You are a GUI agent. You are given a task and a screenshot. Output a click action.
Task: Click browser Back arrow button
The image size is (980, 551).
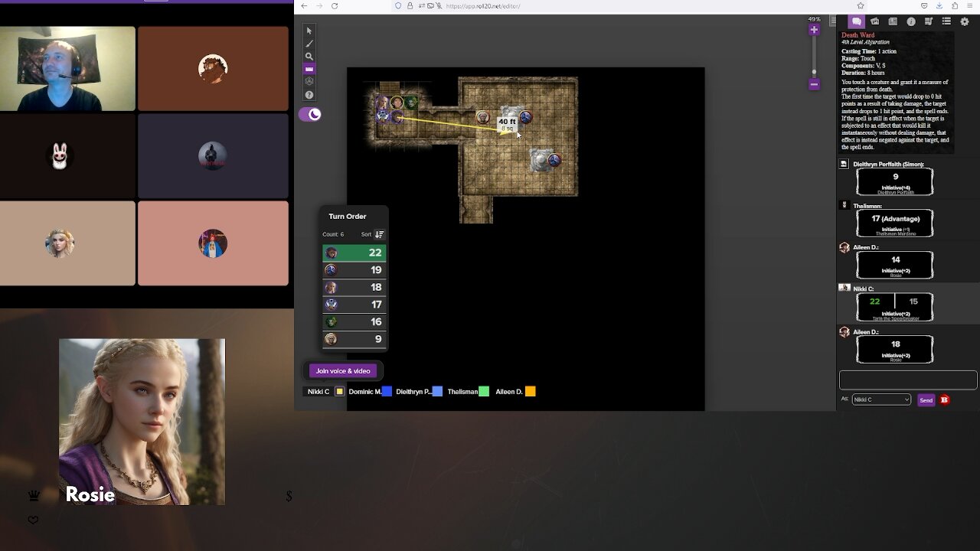304,6
